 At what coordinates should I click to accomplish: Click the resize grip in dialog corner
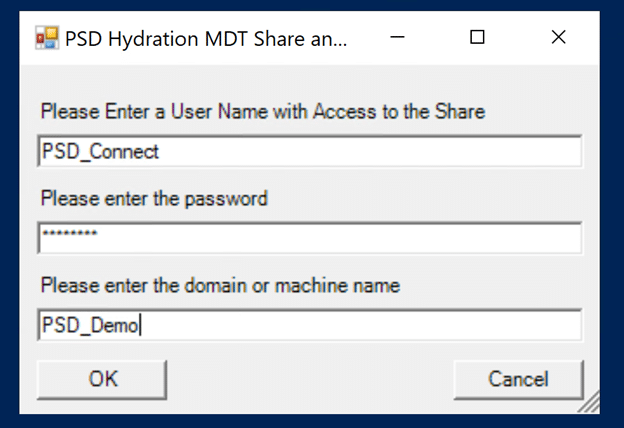(x=589, y=403)
